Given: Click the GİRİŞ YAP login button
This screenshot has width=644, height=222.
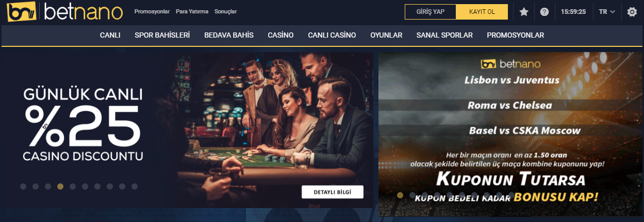Looking at the screenshot, I should point(431,12).
